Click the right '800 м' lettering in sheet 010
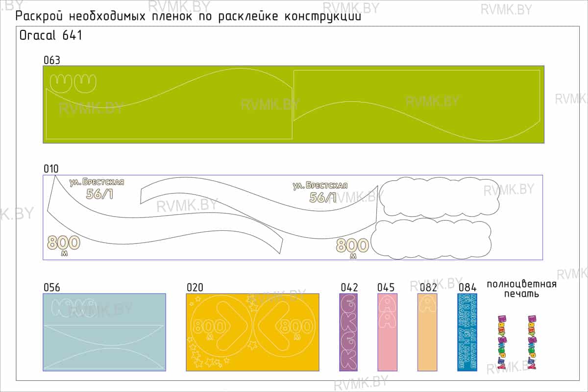The image size is (588, 392). 352,248
